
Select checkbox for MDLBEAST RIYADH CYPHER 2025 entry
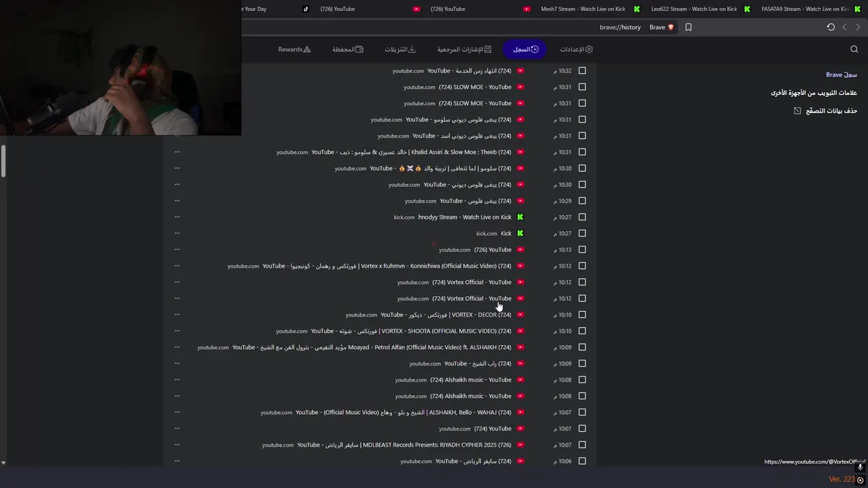582,445
